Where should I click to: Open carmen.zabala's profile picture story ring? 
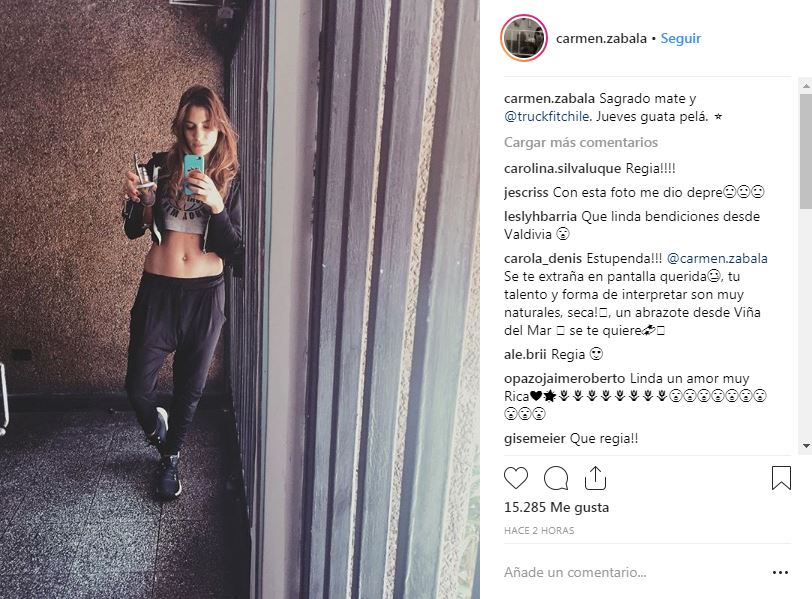pyautogui.click(x=525, y=38)
